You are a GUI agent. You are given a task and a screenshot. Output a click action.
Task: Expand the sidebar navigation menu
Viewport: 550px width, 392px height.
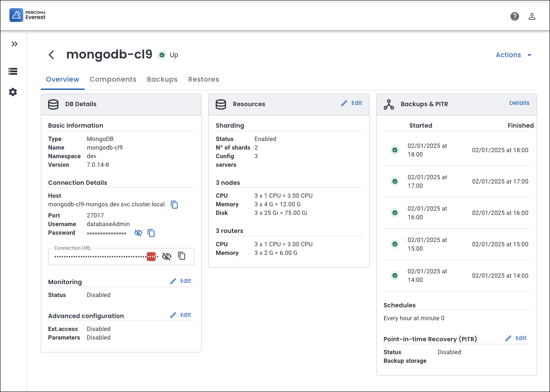(x=15, y=44)
